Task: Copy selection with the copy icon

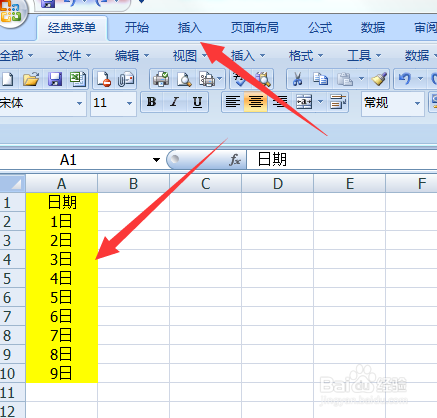Action: click(320, 79)
